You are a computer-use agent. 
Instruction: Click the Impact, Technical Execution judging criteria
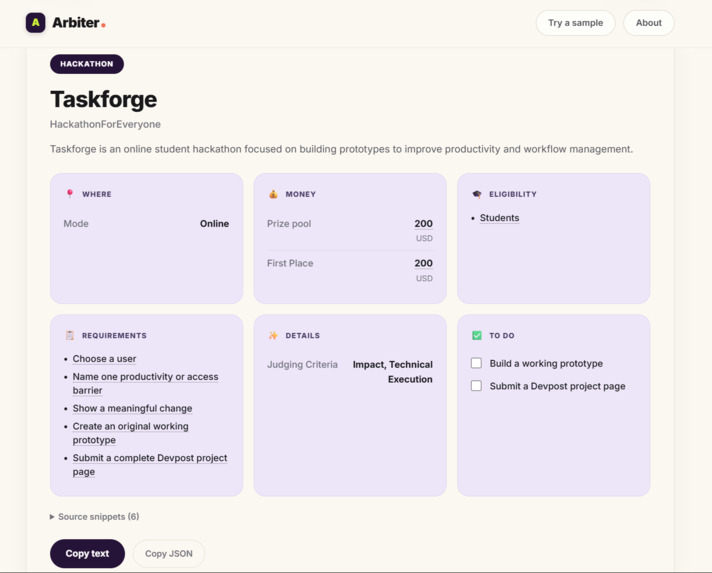pos(393,372)
